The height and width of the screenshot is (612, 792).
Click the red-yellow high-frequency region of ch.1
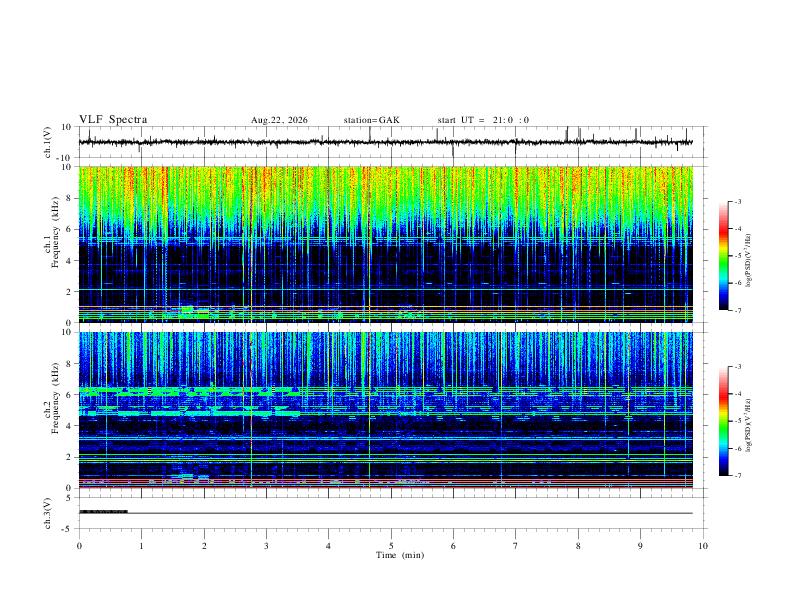click(385, 182)
